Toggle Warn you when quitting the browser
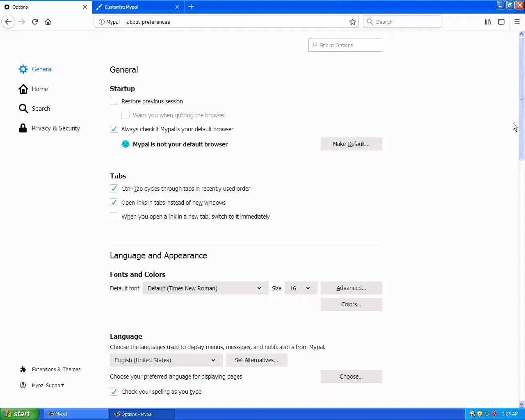This screenshot has width=525, height=420. point(126,115)
